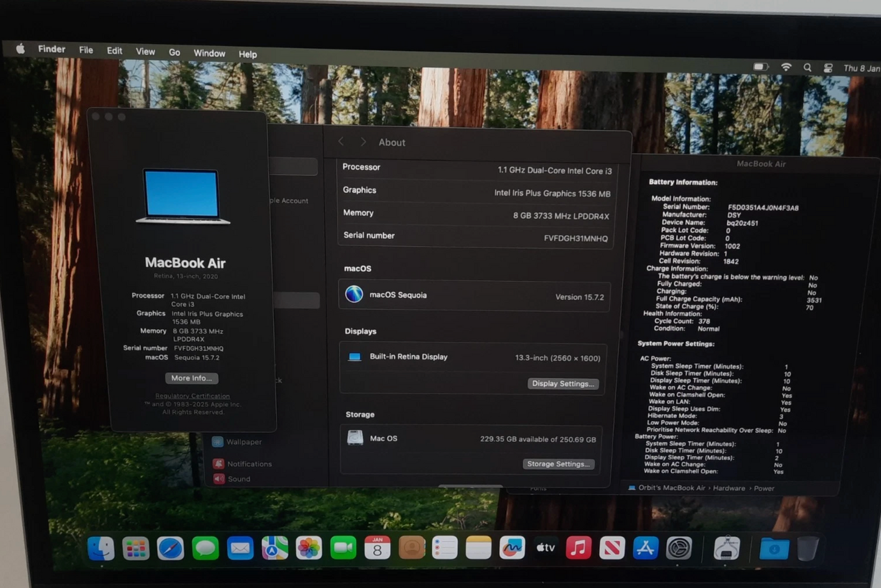Click 13.3-inch (2560 × 1600) display text
This screenshot has height=588, width=881.
(x=557, y=358)
